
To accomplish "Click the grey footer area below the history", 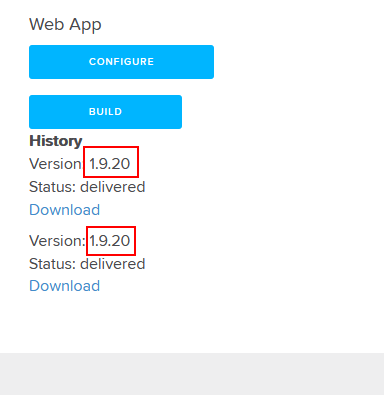I will click(x=192, y=374).
